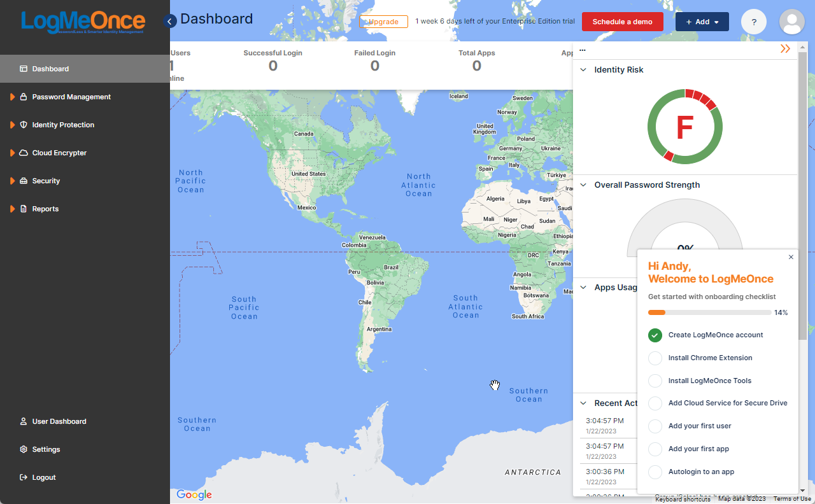
Task: Click Brazil on the world map
Action: (391, 267)
